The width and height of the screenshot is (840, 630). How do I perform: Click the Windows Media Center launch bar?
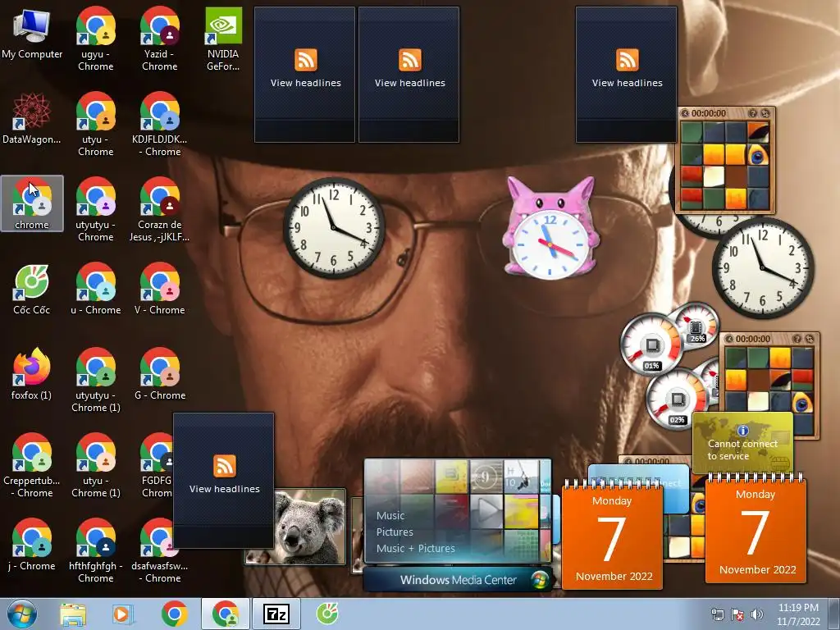[x=458, y=580]
